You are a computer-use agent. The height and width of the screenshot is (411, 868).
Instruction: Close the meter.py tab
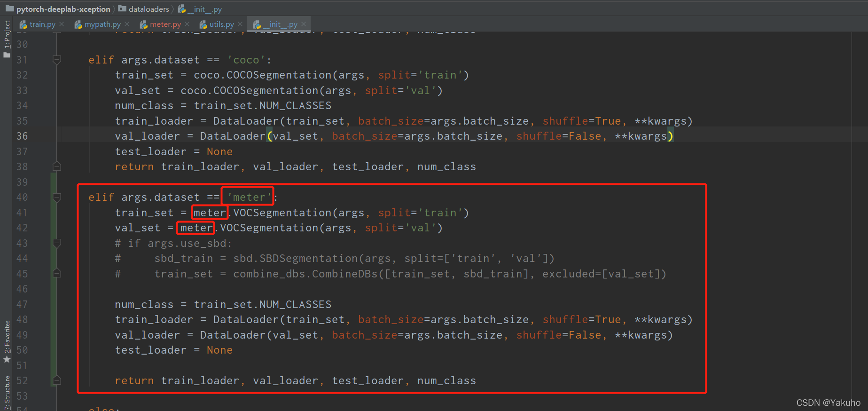point(187,24)
